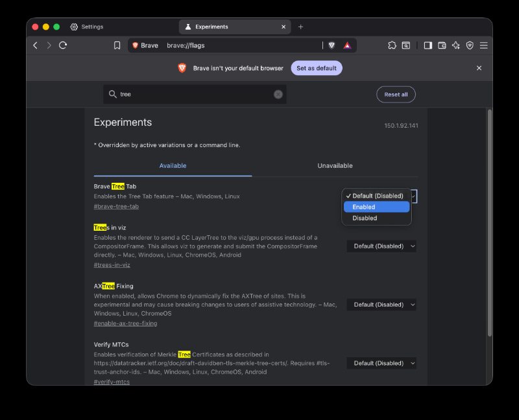The image size is (519, 420).
Task: Bookmark this page with the bookmark icon
Action: click(117, 45)
